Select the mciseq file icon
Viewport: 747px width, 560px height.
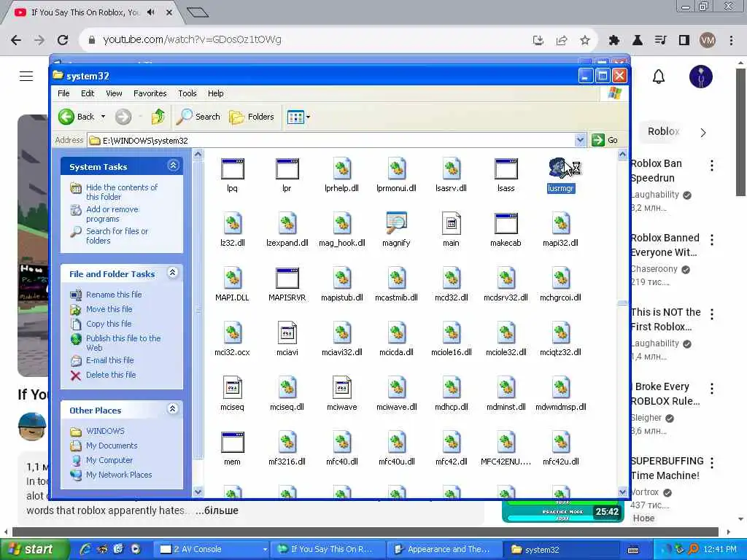click(x=233, y=387)
